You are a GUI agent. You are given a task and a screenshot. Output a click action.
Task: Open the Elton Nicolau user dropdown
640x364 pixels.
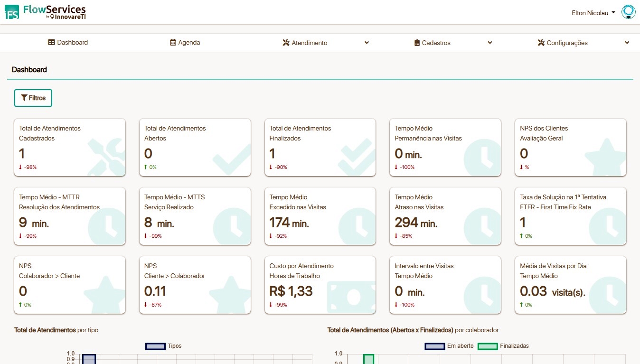[593, 13]
